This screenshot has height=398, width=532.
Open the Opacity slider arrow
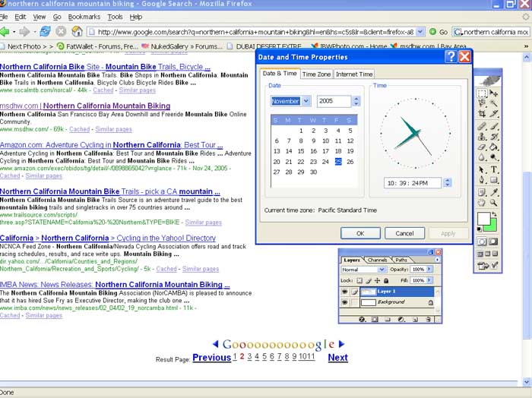(x=429, y=269)
